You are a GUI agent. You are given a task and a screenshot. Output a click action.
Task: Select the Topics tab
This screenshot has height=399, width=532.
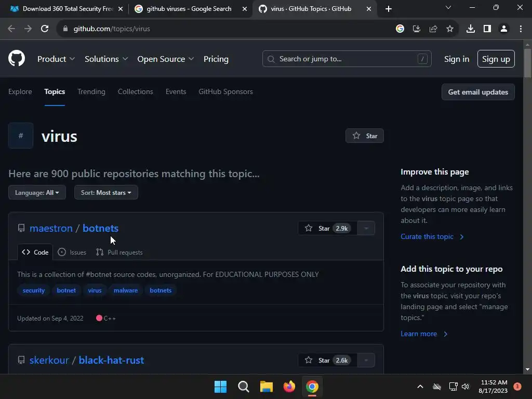[55, 91]
